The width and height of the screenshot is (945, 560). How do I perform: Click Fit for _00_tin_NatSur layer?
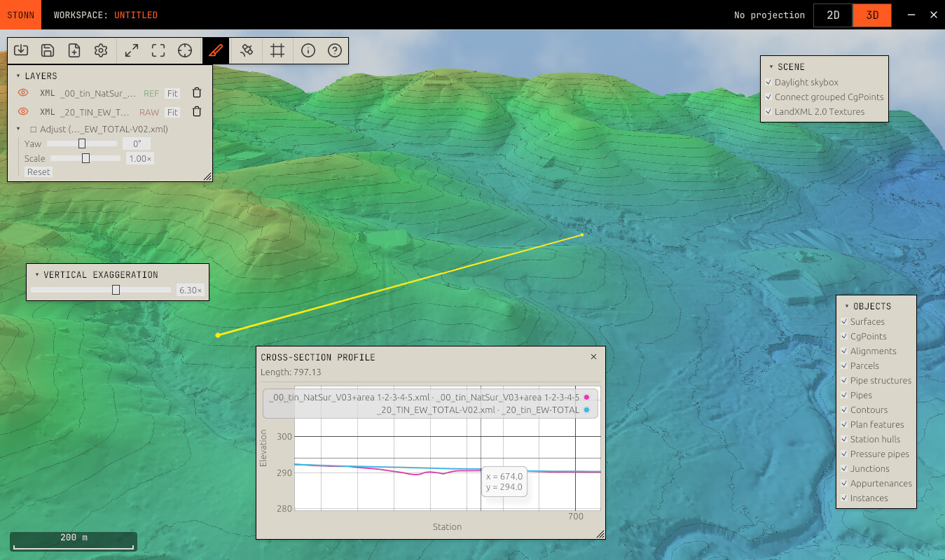click(x=172, y=93)
